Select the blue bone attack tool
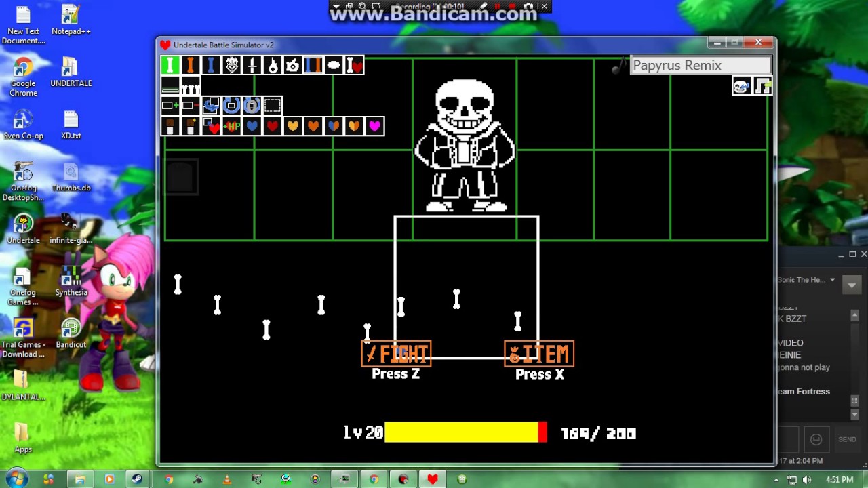 pyautogui.click(x=211, y=65)
